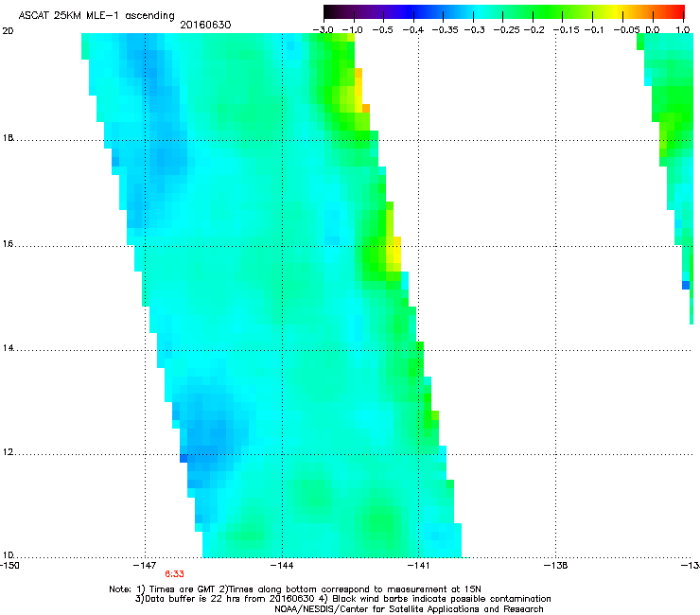Viewport: 700px width, 615px height.
Task: Click the latitude label 16
Action: (8, 244)
